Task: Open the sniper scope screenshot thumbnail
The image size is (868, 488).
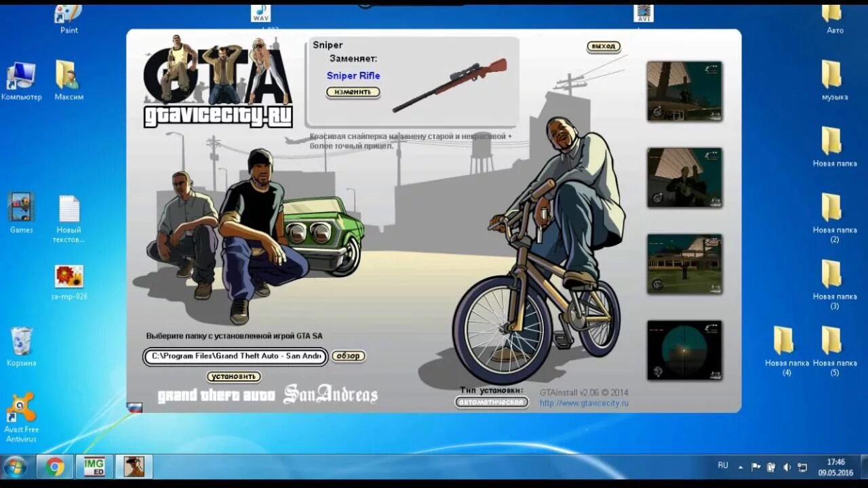Action: coord(684,350)
